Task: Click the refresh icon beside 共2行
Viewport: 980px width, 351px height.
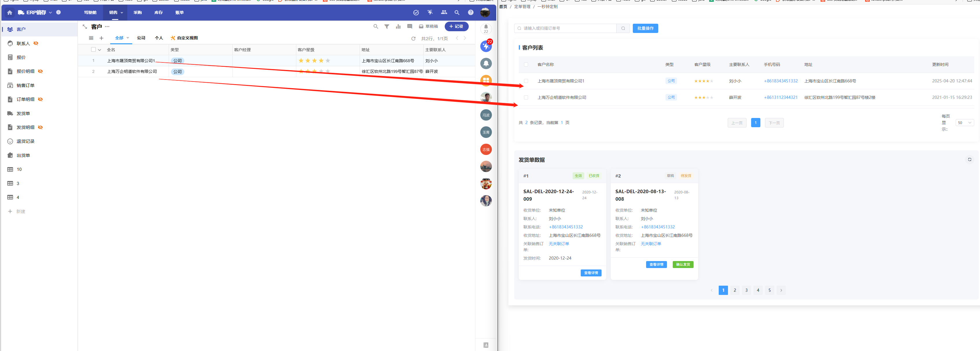Action: point(413,38)
